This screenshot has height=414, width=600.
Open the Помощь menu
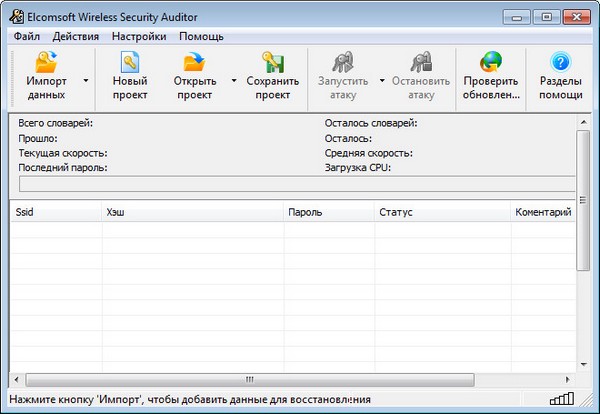click(202, 36)
